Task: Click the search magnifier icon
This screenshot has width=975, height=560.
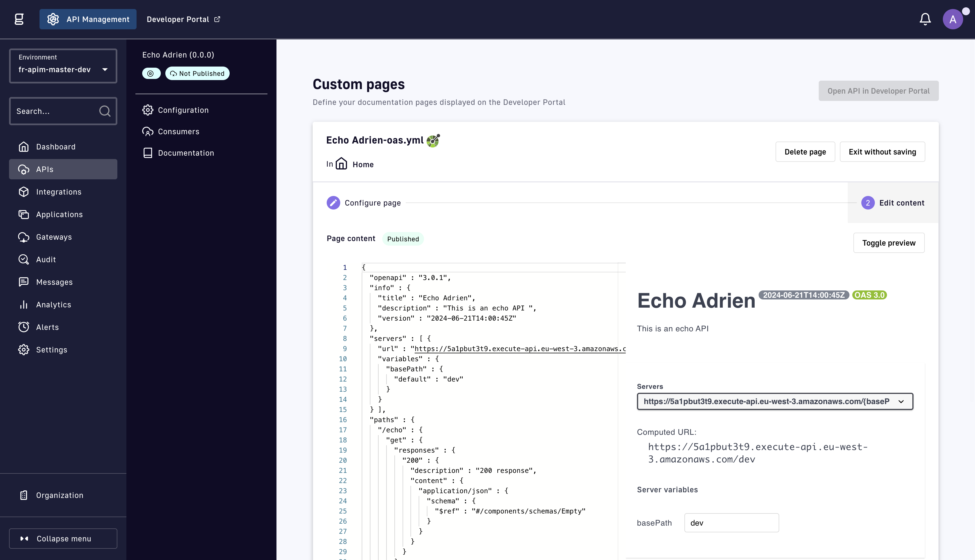Action: click(x=105, y=111)
